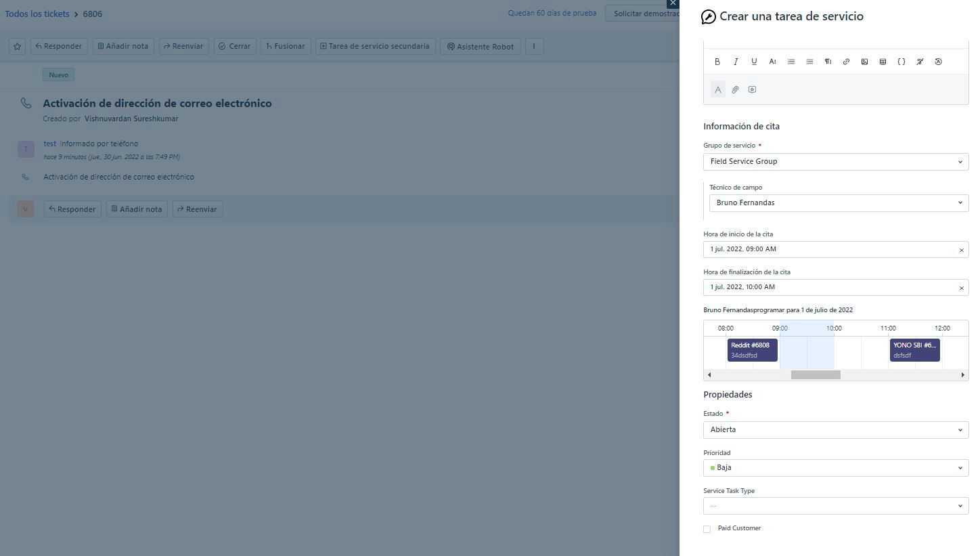Image resolution: width=980 pixels, height=556 pixels.
Task: Open the overflow menu next to Asistente Robot
Action: pos(534,46)
